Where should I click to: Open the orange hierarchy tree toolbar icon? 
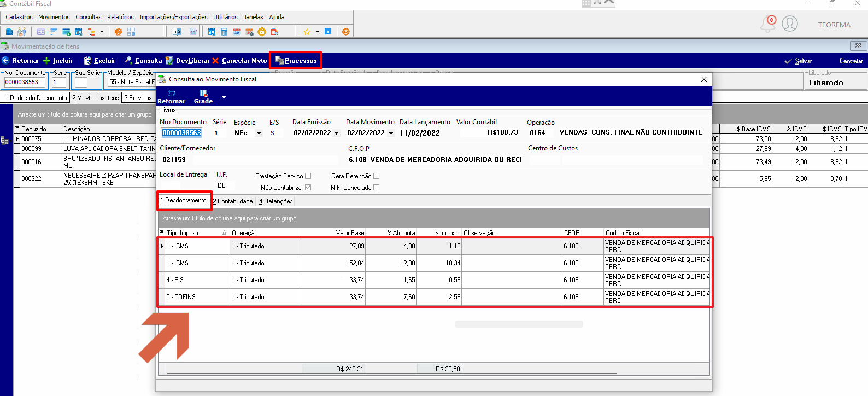tap(91, 32)
